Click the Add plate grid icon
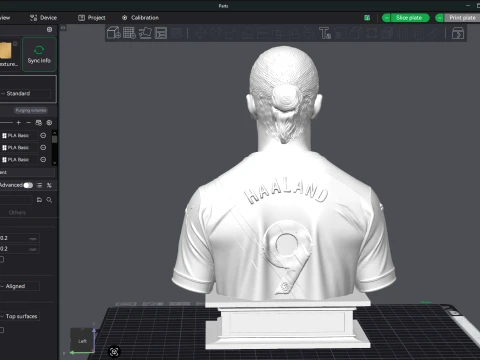Image resolution: width=480 pixels, height=360 pixels. 129,33
